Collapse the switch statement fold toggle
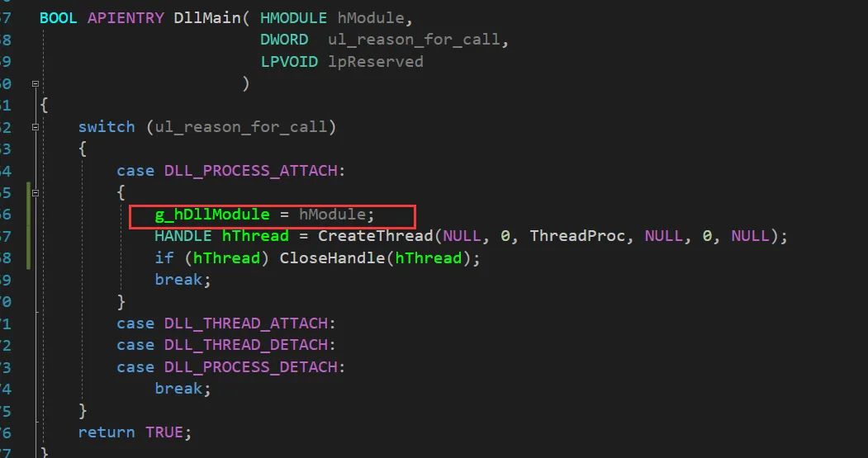Viewport: 868px width, 458px height. tap(36, 126)
